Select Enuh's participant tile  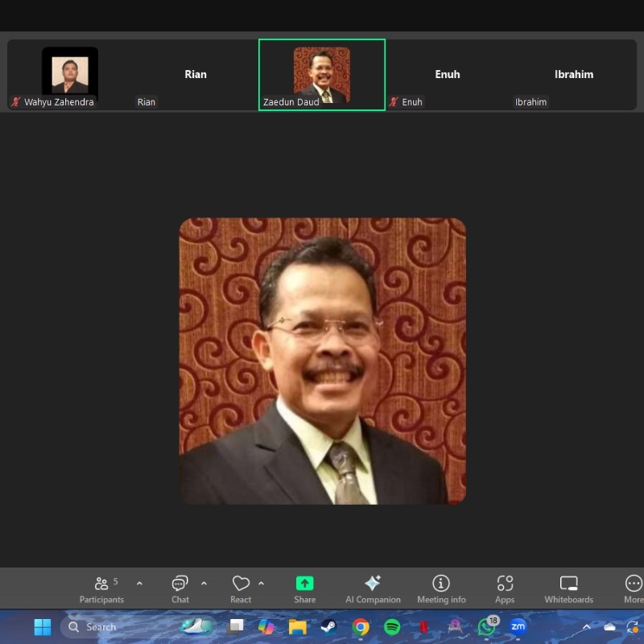coord(448,74)
